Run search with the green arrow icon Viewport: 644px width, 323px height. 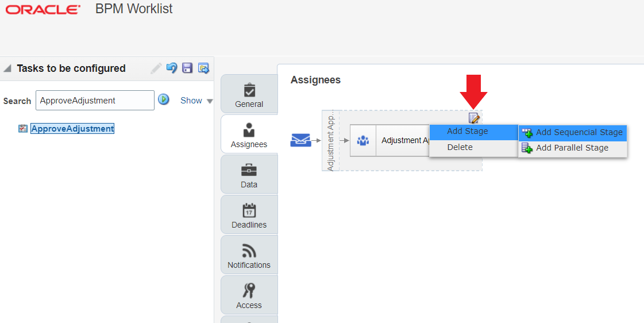click(x=164, y=99)
